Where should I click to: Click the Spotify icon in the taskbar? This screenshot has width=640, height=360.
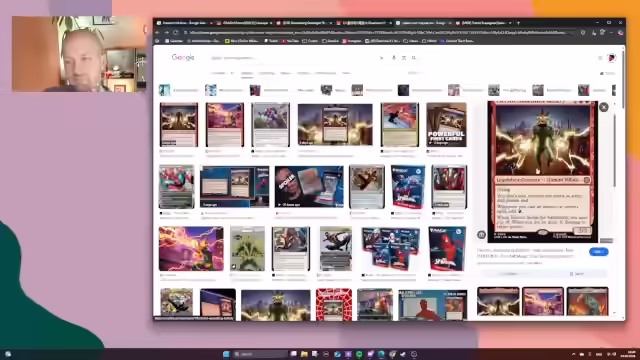[x=359, y=354]
